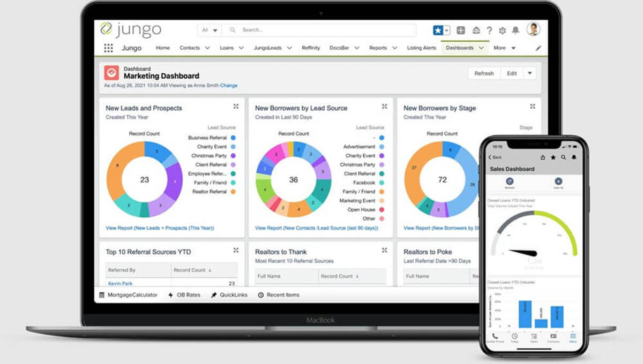Tap Contacts in the phone bottom bar
Image resolution: width=643 pixels, height=364 pixels.
[x=553, y=338]
